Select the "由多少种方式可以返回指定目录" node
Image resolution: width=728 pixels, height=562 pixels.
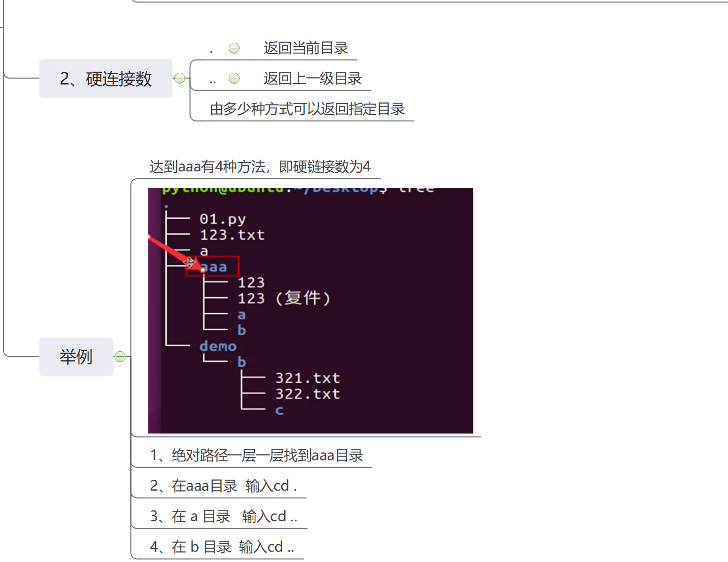[x=309, y=108]
